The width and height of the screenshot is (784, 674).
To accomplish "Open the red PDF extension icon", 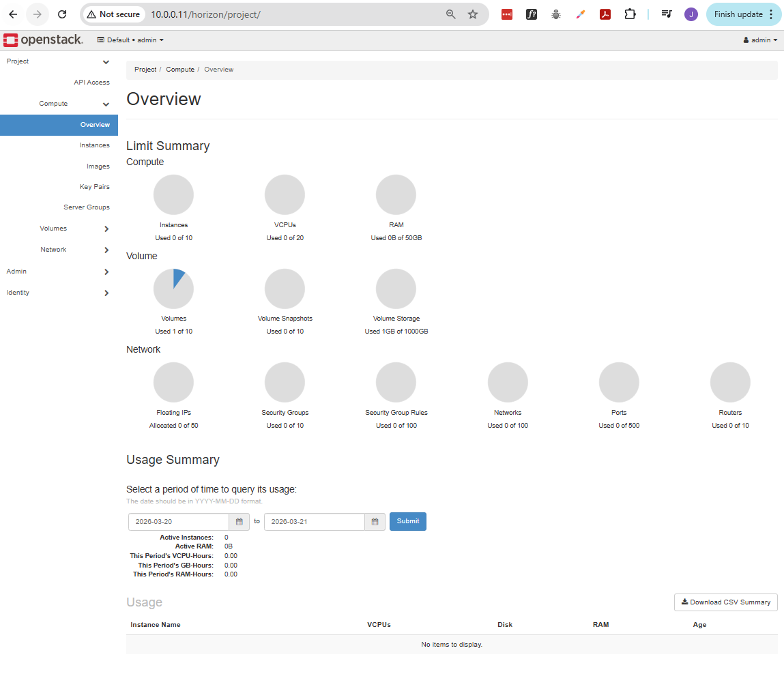I will pyautogui.click(x=605, y=14).
